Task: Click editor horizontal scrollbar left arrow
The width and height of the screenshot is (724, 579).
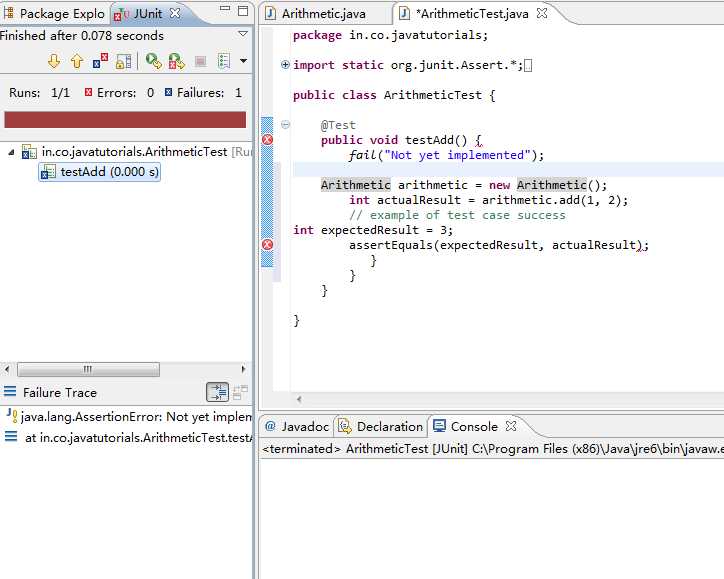Action: pyautogui.click(x=299, y=399)
